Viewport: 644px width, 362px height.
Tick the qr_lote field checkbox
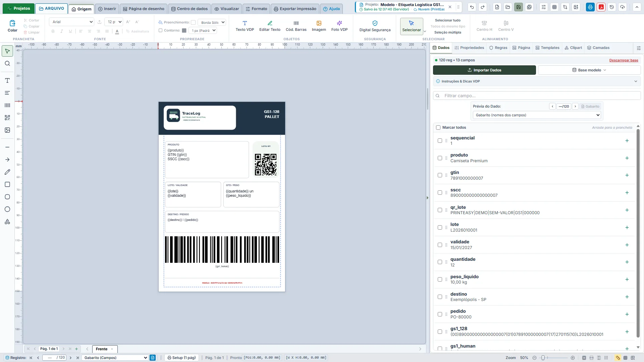point(440,210)
